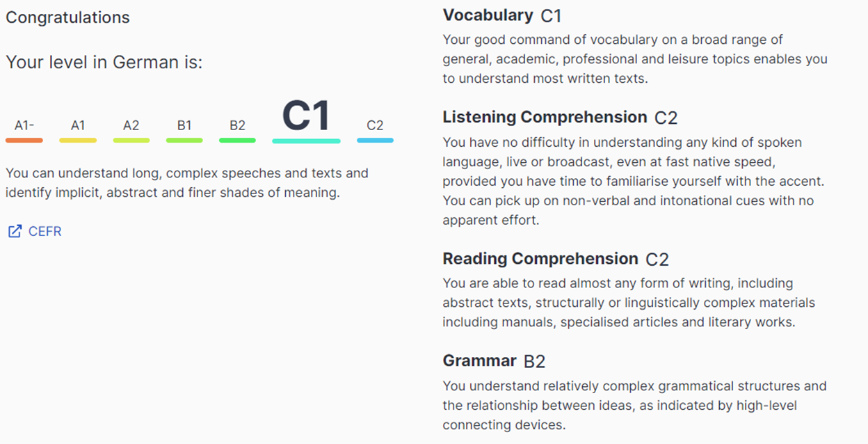Viewport: 868px width, 444px height.
Task: Click the Vocabulary heading
Action: 488,15
